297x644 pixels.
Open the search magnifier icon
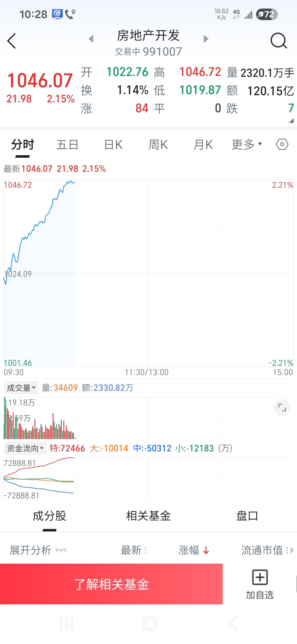click(x=279, y=41)
